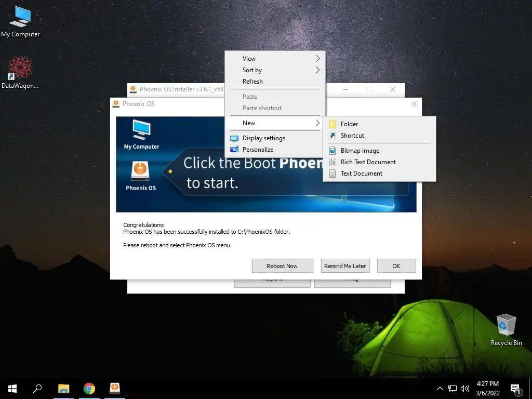
Task: Click the Rich Text Document page icon
Action: click(x=332, y=162)
